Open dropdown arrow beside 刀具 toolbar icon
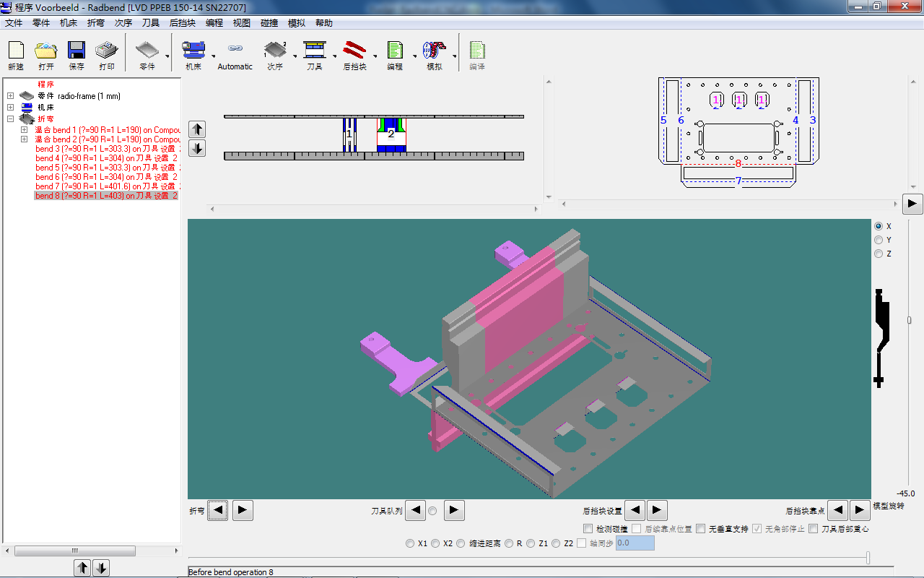Image resolution: width=924 pixels, height=578 pixels. (335, 56)
